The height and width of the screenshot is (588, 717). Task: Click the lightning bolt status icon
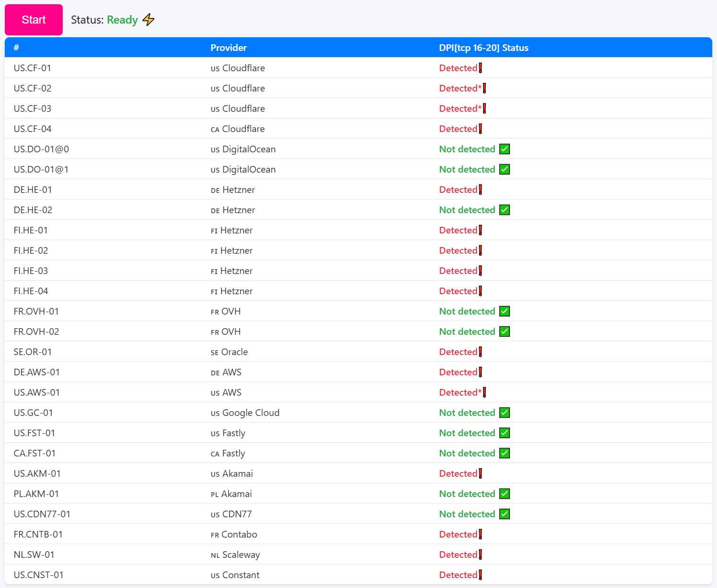(149, 20)
